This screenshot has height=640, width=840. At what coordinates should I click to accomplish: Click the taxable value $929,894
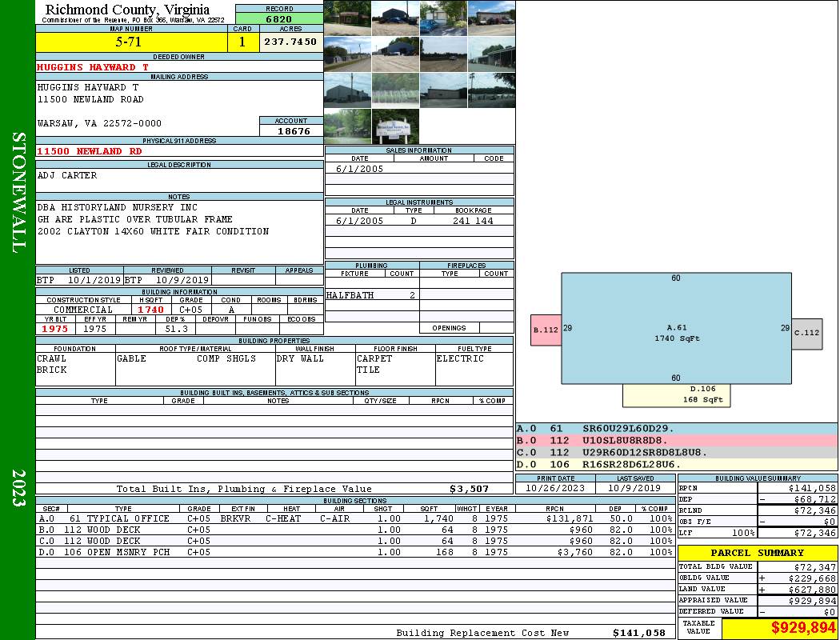click(x=779, y=628)
